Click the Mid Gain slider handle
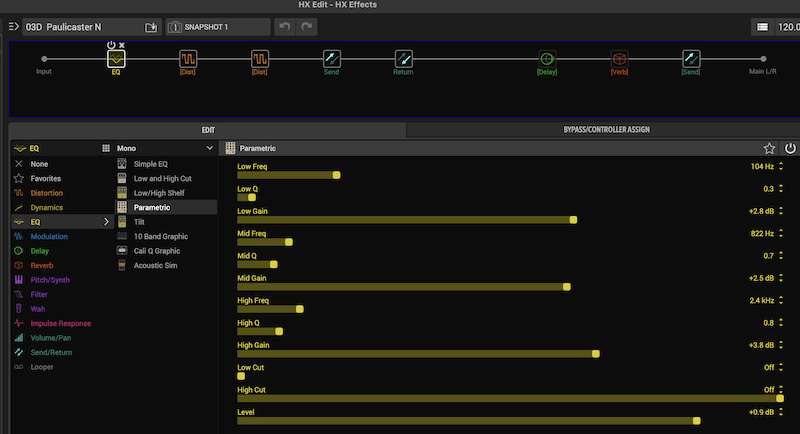800x434 pixels. click(567, 287)
